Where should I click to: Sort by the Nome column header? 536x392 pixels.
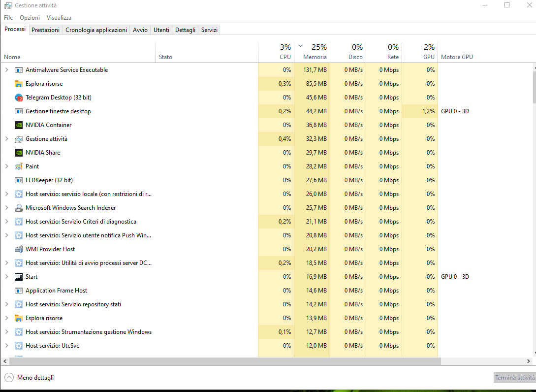click(x=78, y=53)
